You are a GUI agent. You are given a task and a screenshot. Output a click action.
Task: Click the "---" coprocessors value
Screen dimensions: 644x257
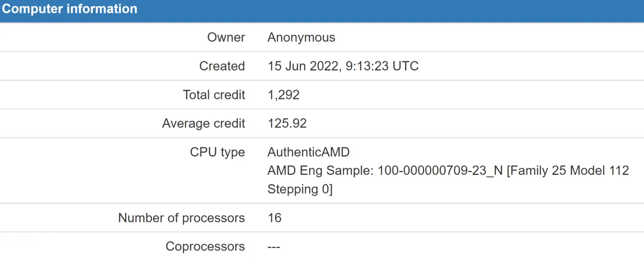274,246
